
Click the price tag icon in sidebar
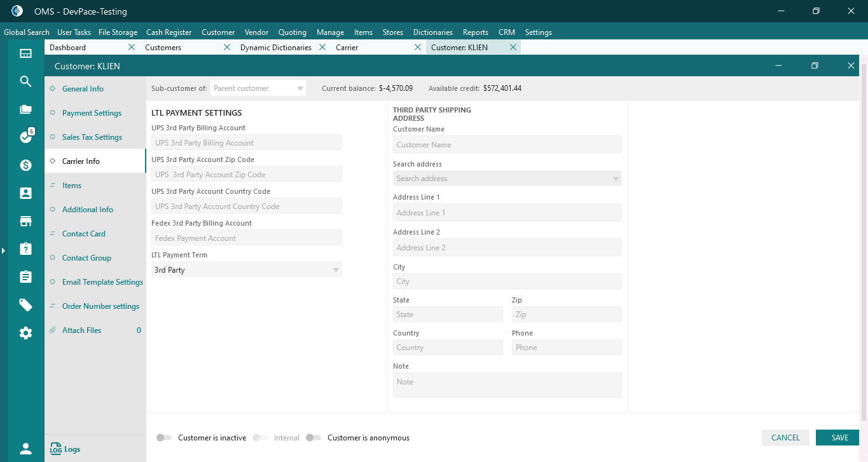click(x=25, y=305)
